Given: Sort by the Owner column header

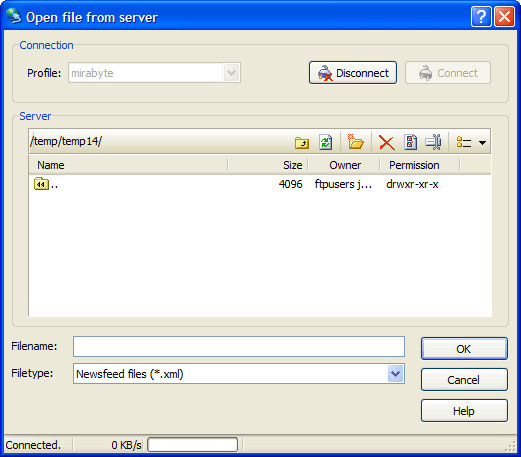Looking at the screenshot, I should coord(344,165).
